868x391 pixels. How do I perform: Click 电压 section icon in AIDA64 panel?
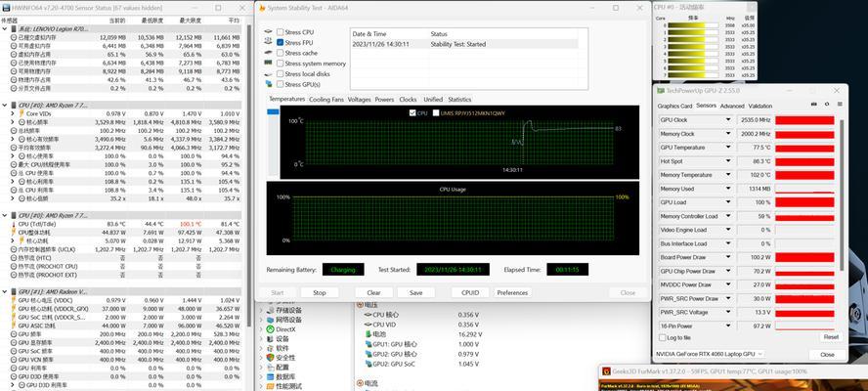coord(360,305)
